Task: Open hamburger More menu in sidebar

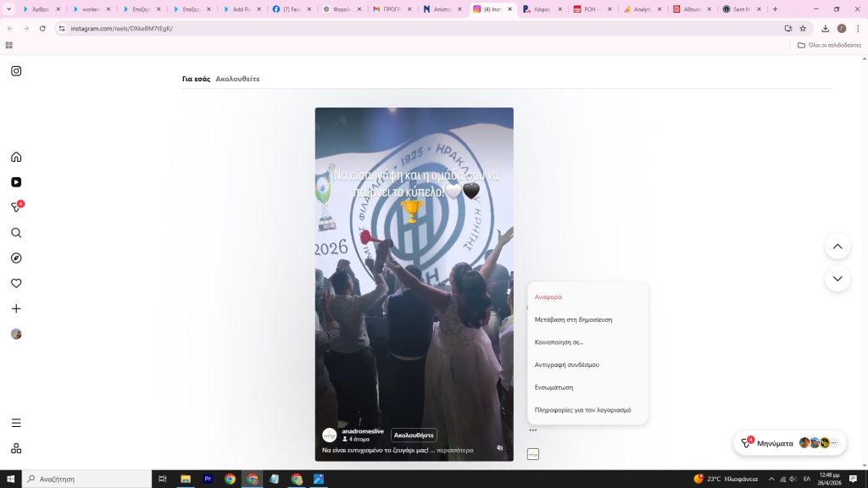Action: tap(16, 423)
